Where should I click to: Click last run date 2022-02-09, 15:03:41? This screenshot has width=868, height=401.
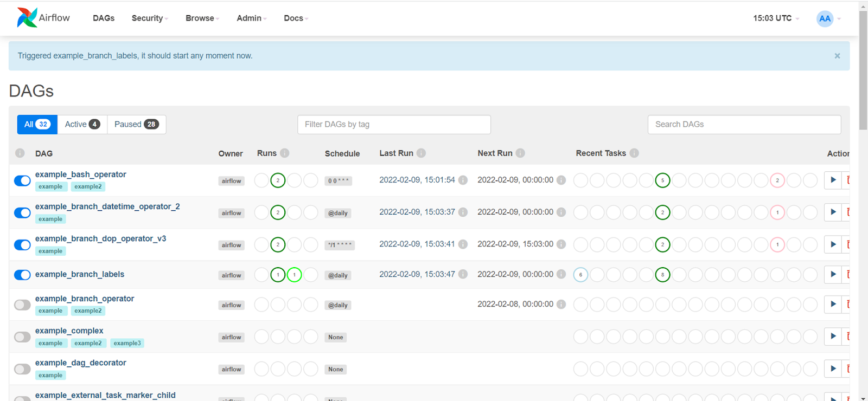tap(417, 244)
